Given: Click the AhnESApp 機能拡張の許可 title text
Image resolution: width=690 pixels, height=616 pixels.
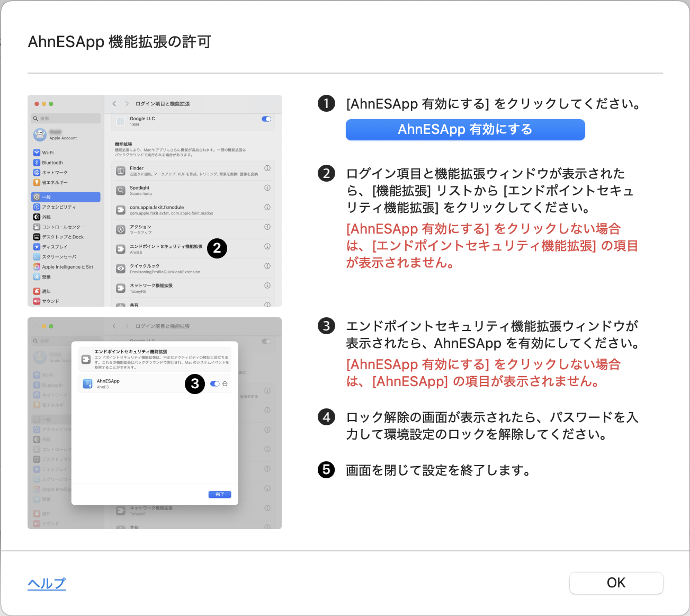Looking at the screenshot, I should (120, 42).
